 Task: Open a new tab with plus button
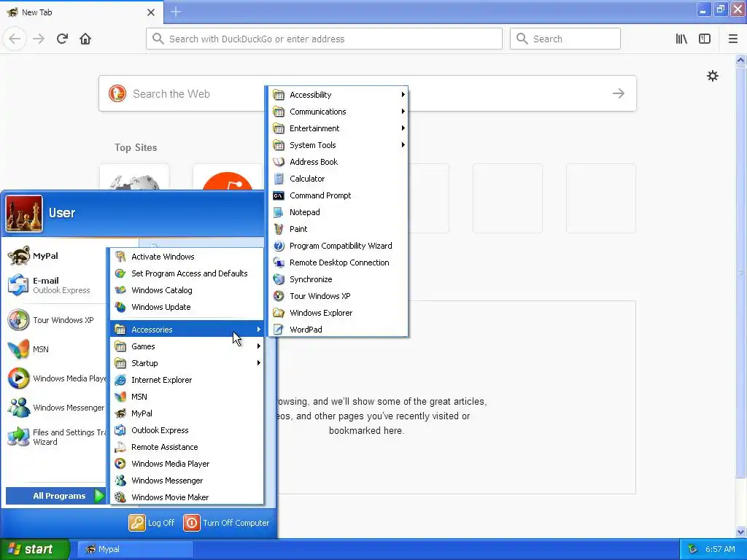click(176, 12)
